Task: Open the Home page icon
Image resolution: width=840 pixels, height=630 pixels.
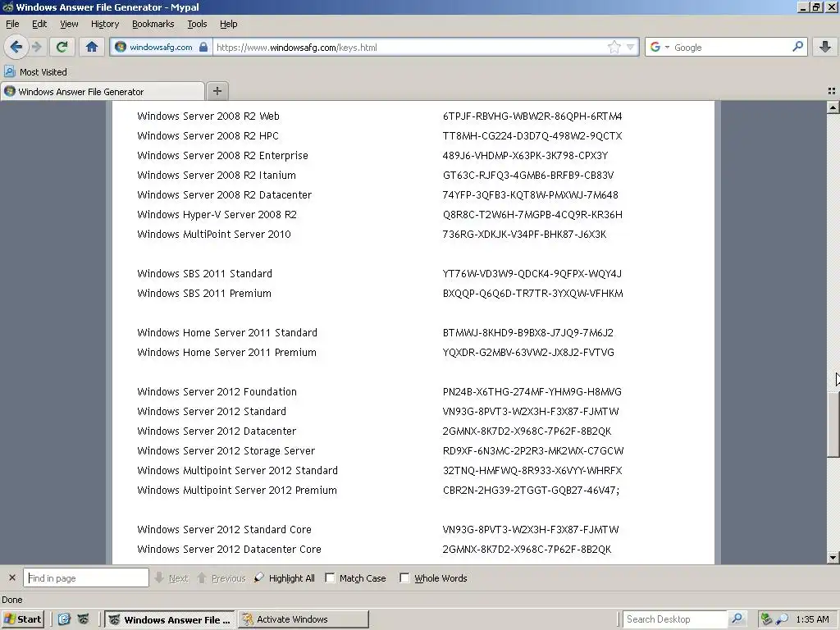Action: [92, 47]
